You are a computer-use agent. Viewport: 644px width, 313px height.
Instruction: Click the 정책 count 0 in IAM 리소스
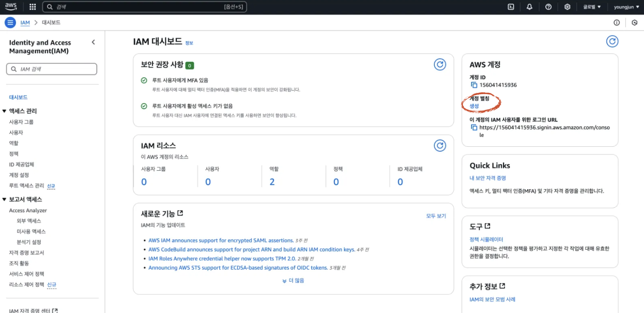336,182
